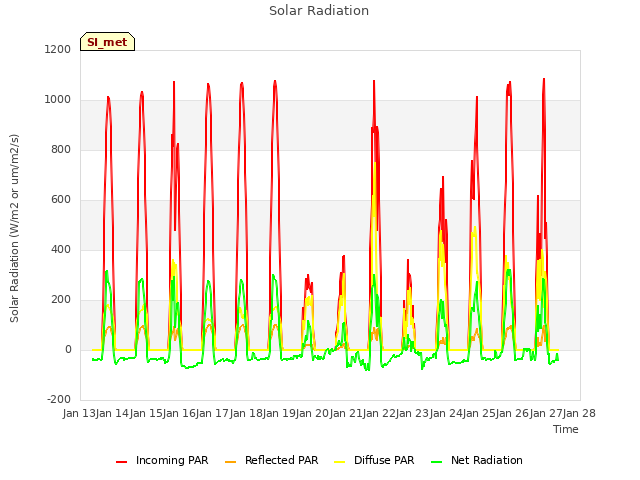Click the 800 y-axis tick label
The height and width of the screenshot is (480, 640).
point(61,149)
